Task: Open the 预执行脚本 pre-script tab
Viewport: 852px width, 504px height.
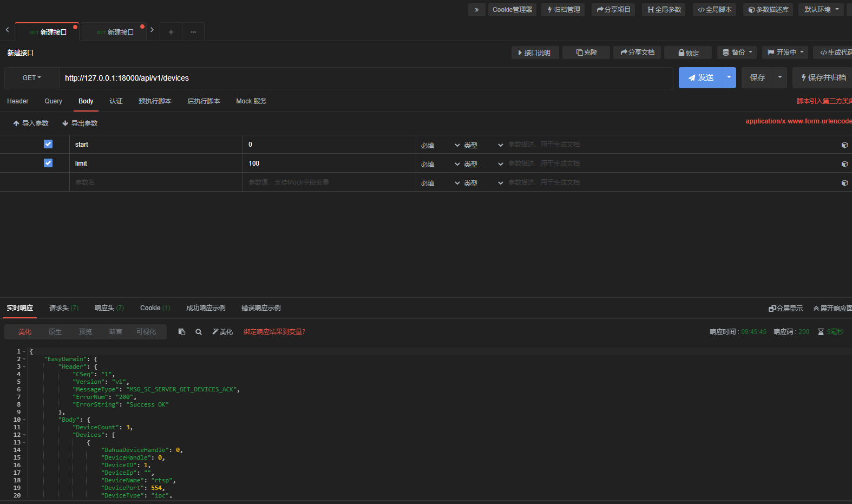Action: click(x=155, y=101)
